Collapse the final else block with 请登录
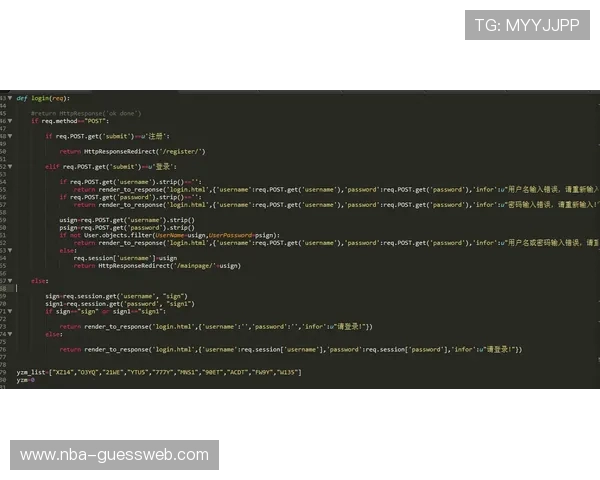This screenshot has width=600, height=480. click(10, 334)
